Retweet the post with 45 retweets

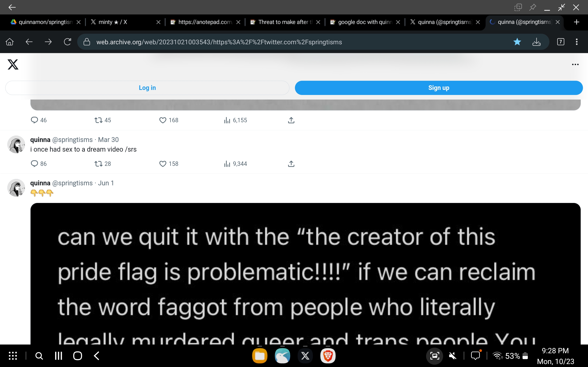pyautogui.click(x=98, y=120)
